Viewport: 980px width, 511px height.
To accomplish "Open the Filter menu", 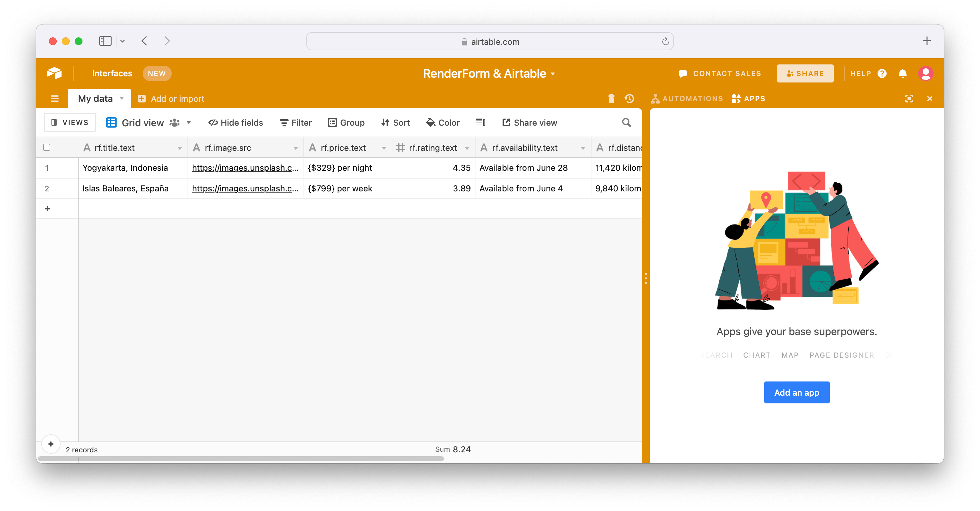I will pos(296,122).
